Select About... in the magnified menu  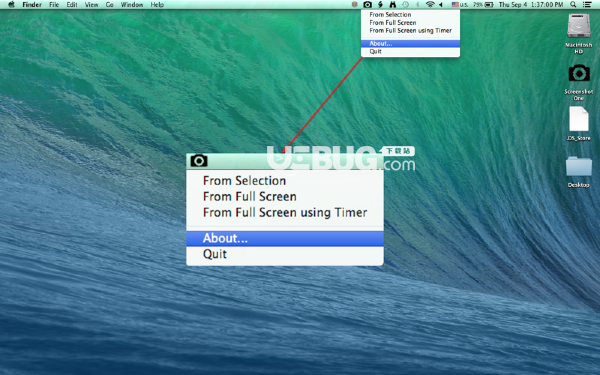tap(285, 238)
